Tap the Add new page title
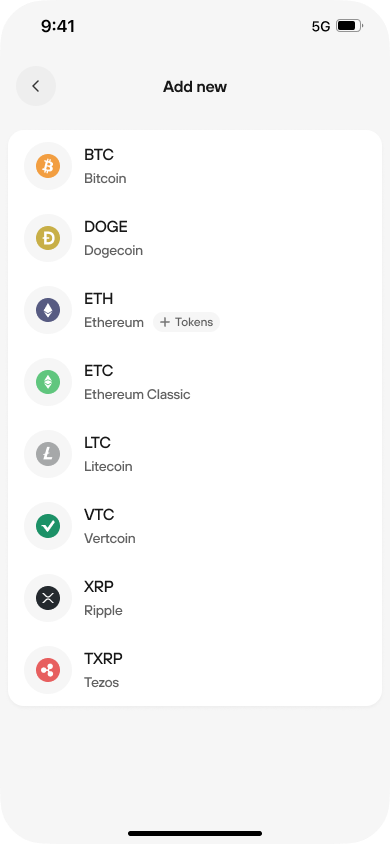This screenshot has height=844, width=390. coord(195,87)
